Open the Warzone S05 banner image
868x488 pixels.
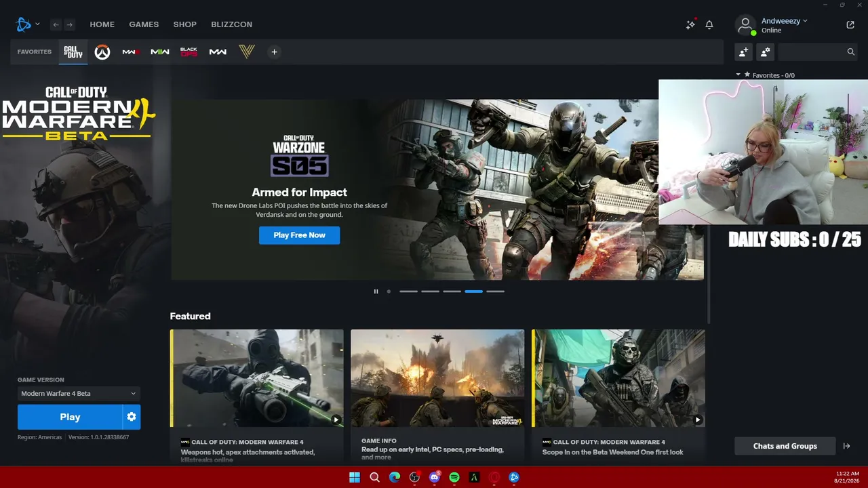click(437, 190)
